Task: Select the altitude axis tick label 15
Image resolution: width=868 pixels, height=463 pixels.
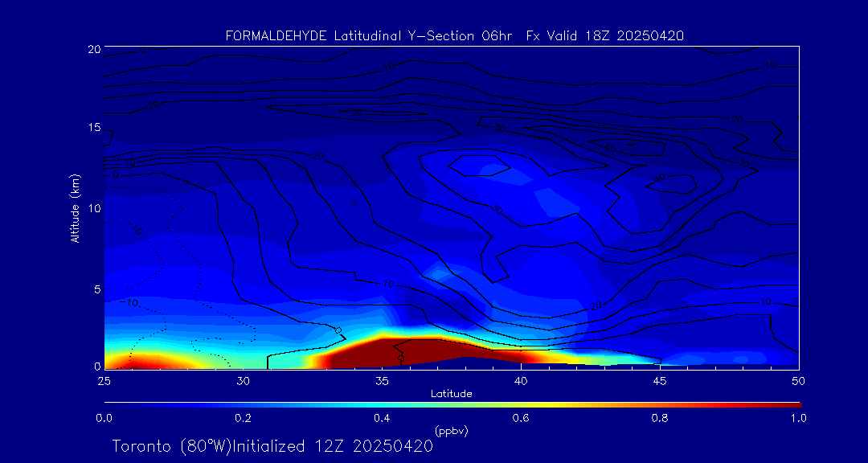Action: pos(93,128)
